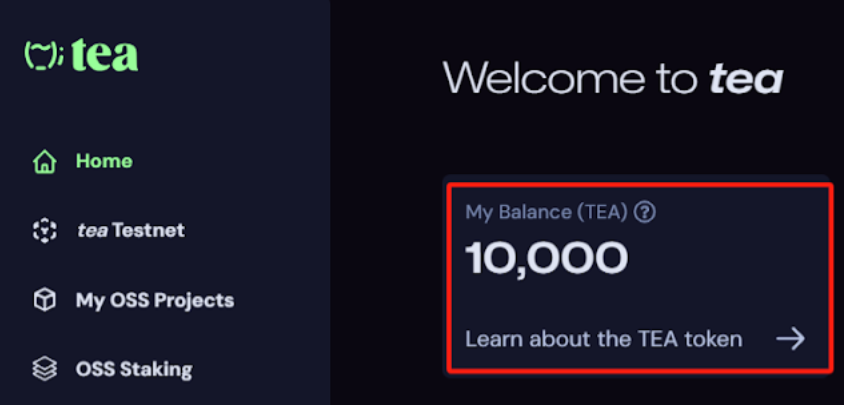
Task: Click the italic tea word beside Testnet
Action: pos(93,231)
